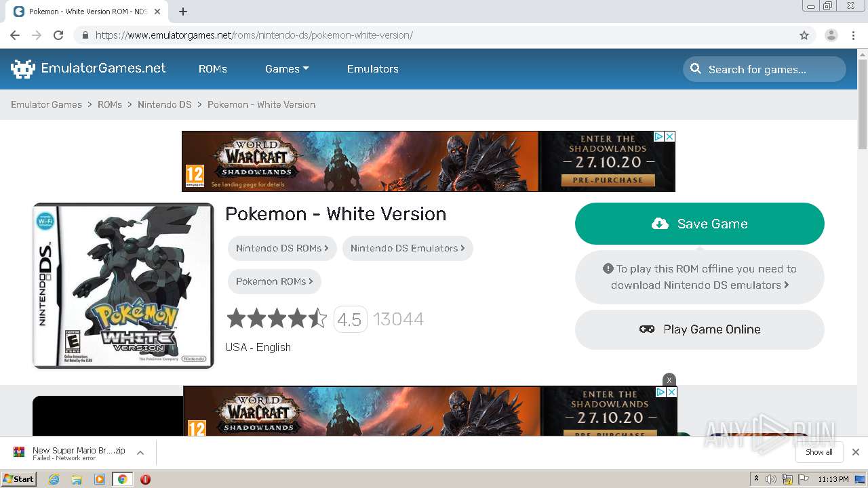Open the Windows Start menu
Screen dimensions: 868x488
click(x=19, y=479)
